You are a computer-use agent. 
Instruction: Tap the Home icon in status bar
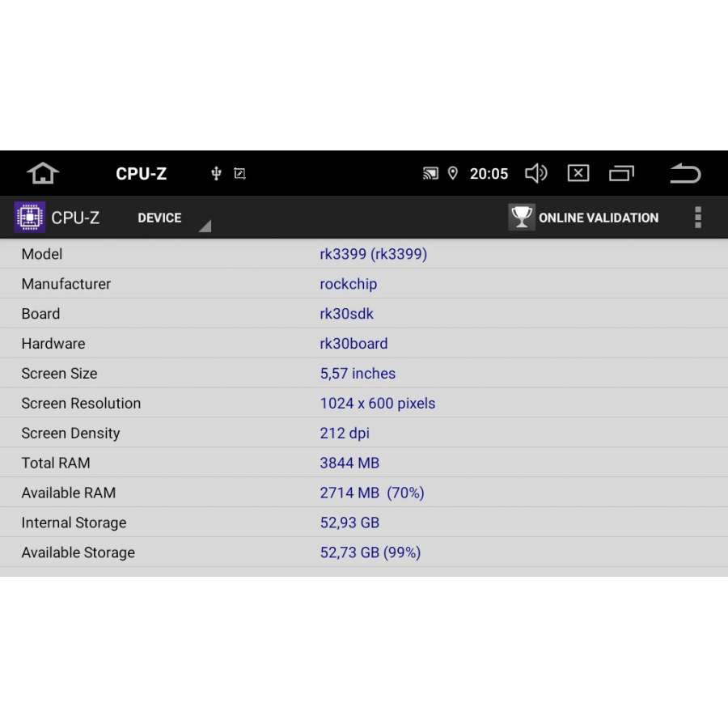[x=43, y=173]
